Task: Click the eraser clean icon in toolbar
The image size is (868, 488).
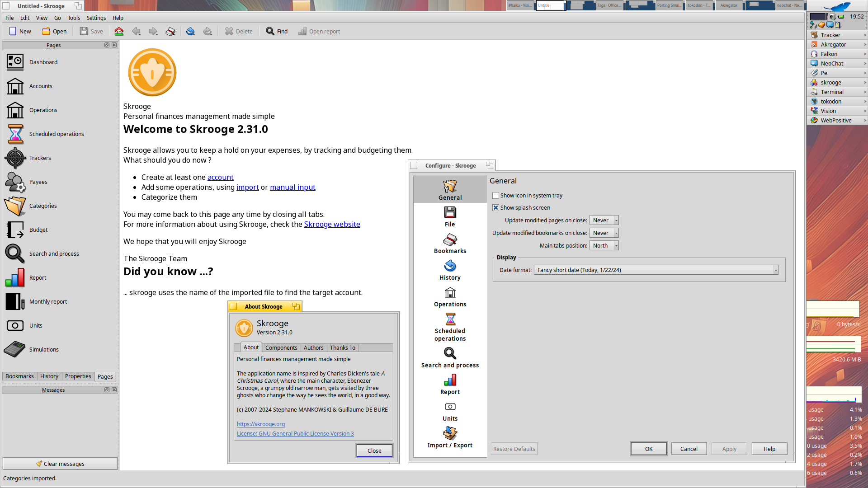Action: [x=170, y=31]
